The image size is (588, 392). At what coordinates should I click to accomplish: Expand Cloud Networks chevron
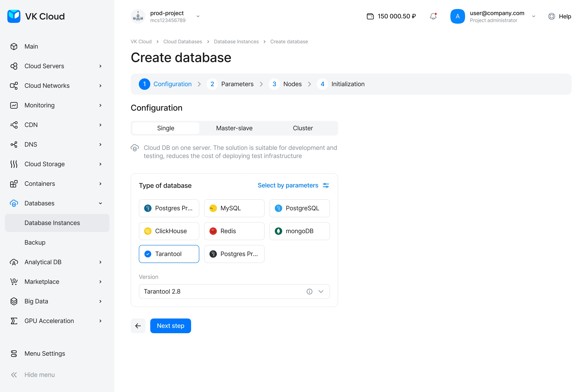click(100, 86)
